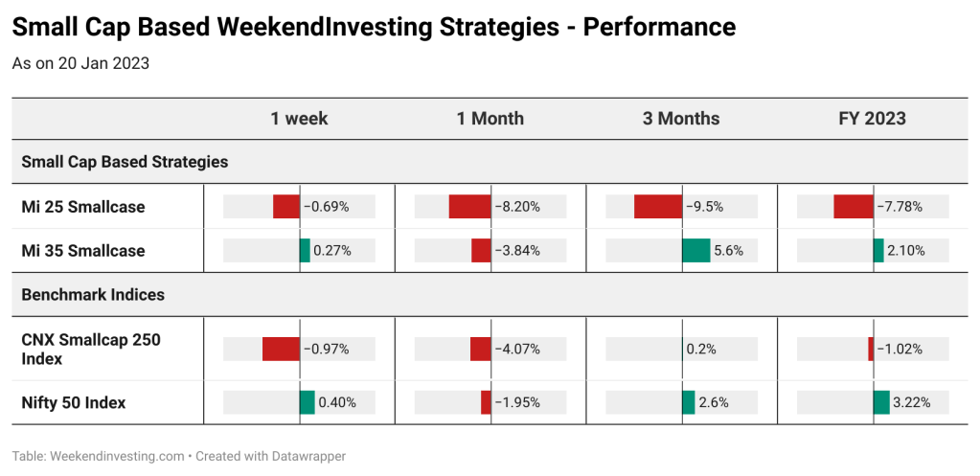
Task: Click the 'Benchmark Indices' section header
Action: 93,294
